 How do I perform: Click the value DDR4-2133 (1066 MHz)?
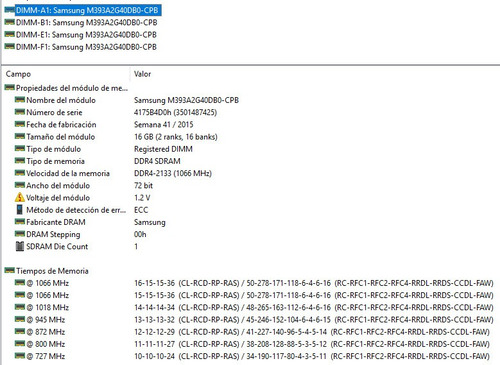click(173, 173)
